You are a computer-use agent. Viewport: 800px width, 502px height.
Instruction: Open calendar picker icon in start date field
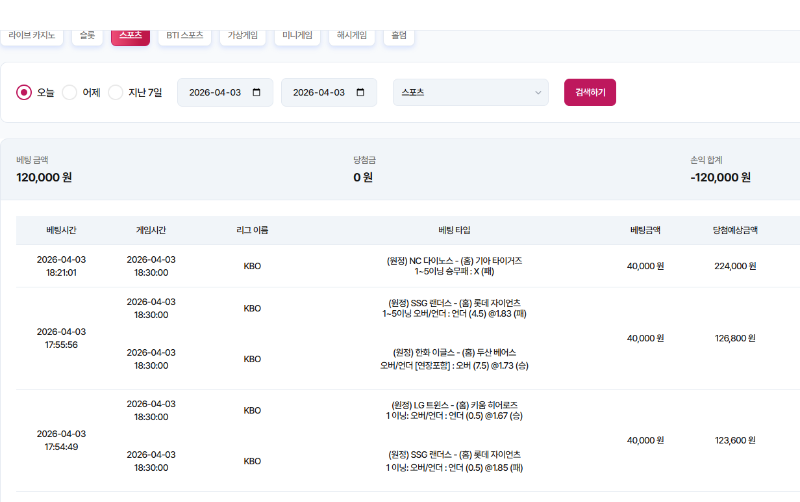[x=256, y=93]
